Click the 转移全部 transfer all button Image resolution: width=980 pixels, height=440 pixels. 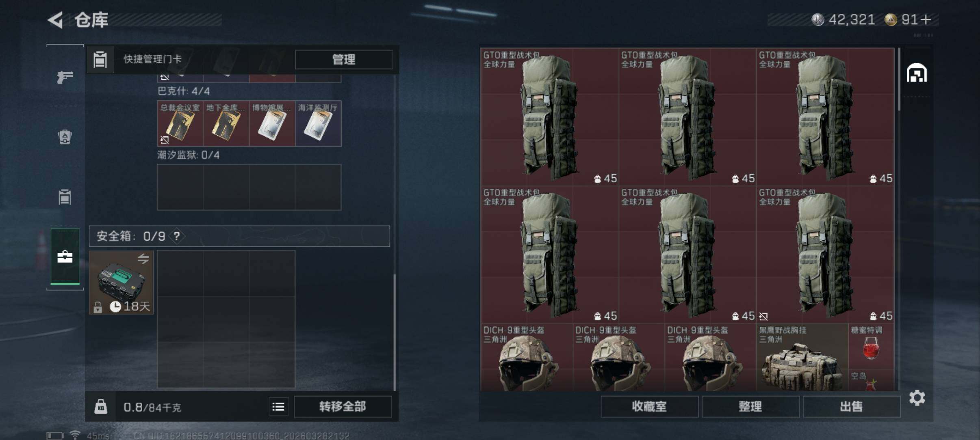343,406
